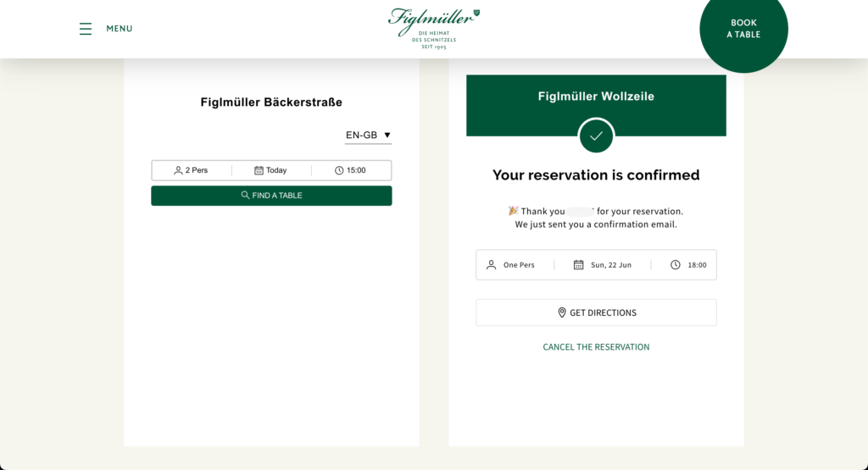Open the 15:00 time selector

pyautogui.click(x=352, y=170)
